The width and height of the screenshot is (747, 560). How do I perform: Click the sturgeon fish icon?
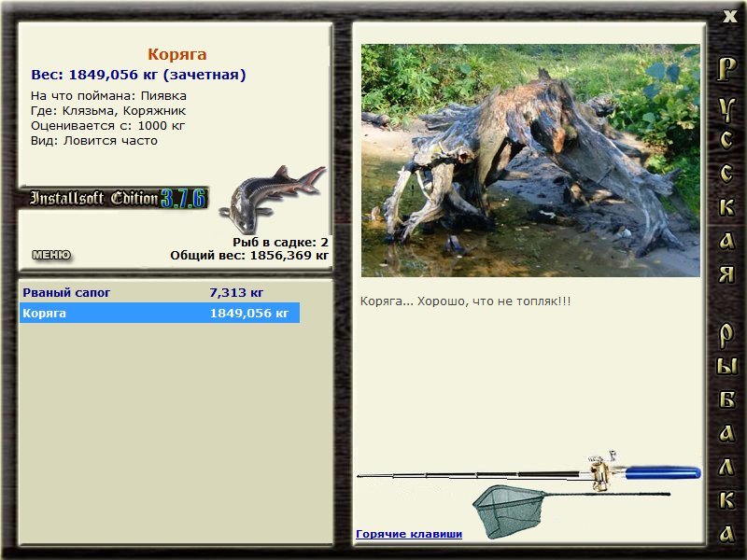pos(272,199)
